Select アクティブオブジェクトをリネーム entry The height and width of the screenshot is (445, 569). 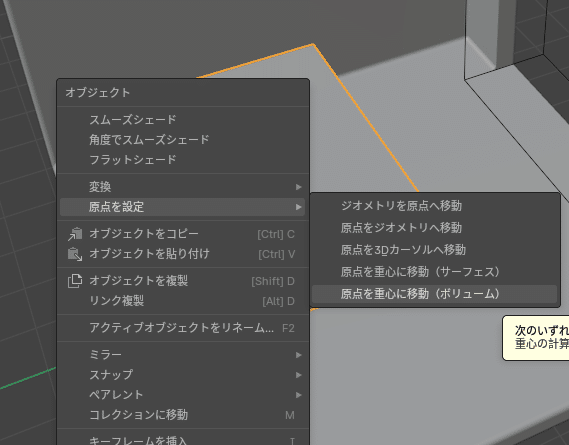tap(183, 328)
